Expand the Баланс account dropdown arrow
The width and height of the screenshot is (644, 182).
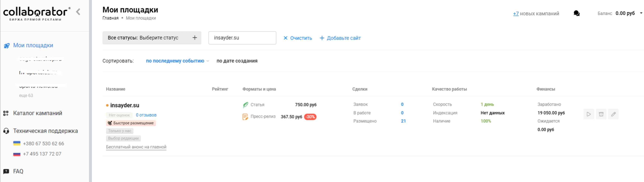[641, 13]
